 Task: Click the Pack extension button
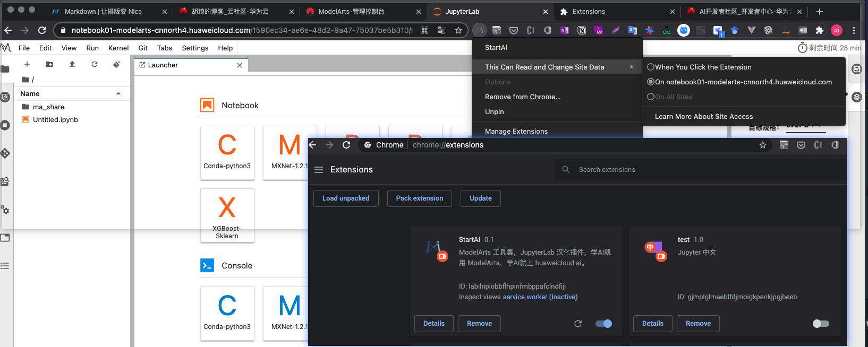coord(420,198)
